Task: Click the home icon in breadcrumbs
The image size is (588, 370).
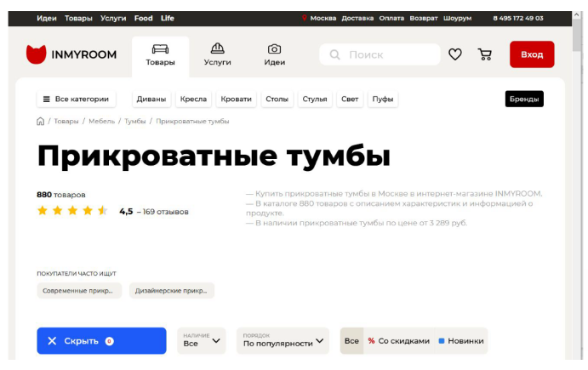Action: [x=40, y=122]
